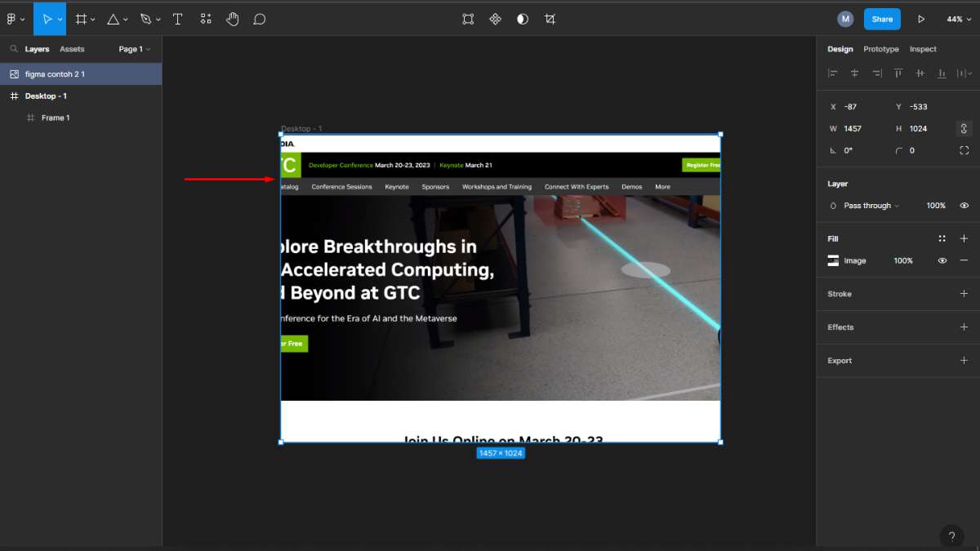
Task: Open the Resources tool
Action: 206,19
